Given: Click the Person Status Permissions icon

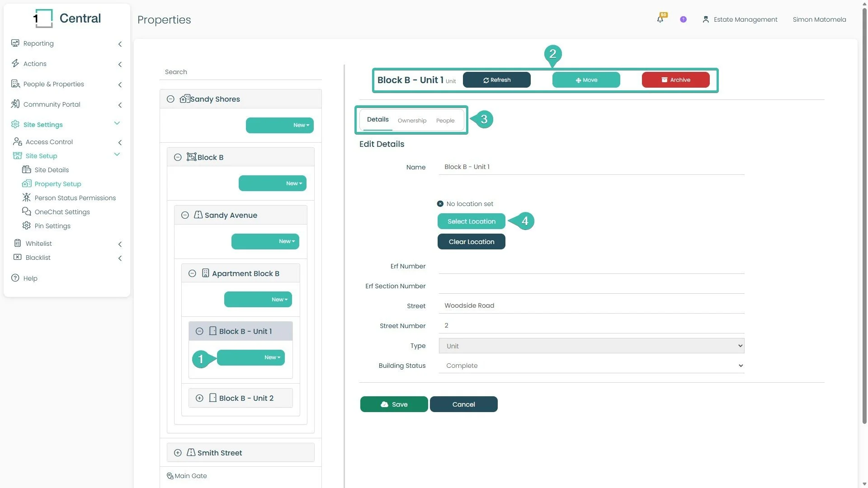Looking at the screenshot, I should tap(27, 197).
